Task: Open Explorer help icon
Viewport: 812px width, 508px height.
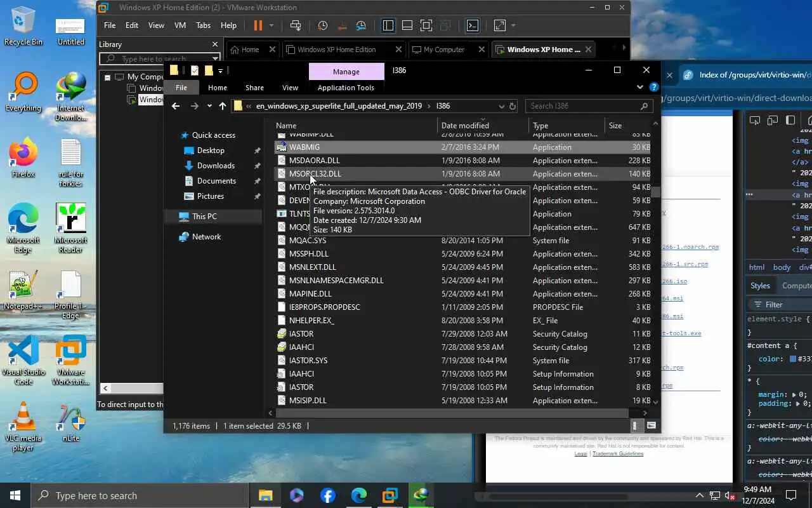Action: 653,88
